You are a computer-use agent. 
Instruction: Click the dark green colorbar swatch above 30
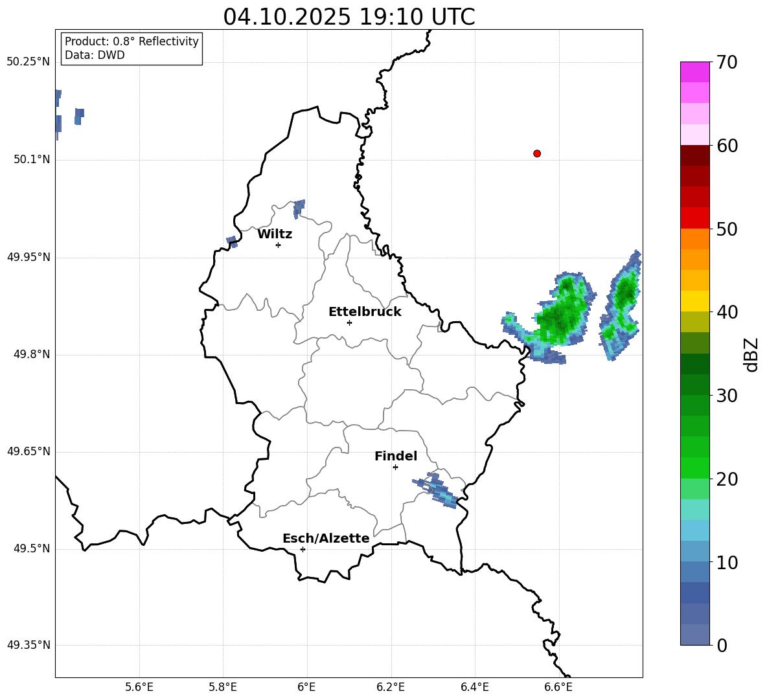point(694,385)
